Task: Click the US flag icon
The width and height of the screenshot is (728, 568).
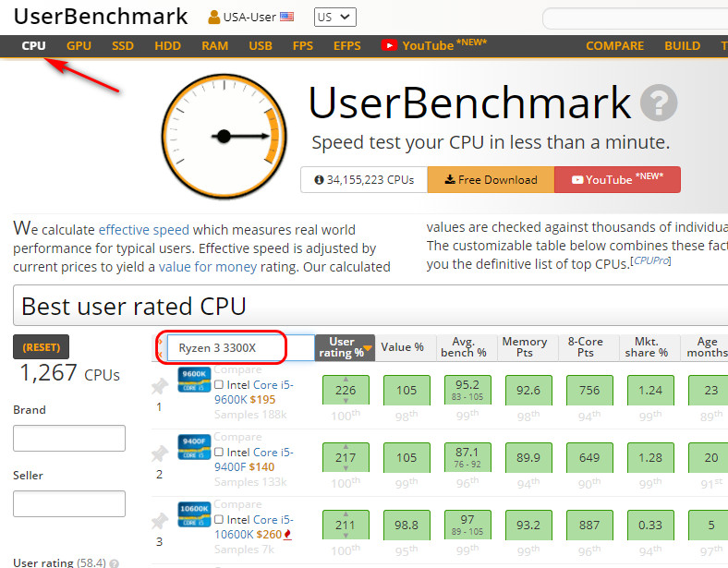Action: (286, 17)
